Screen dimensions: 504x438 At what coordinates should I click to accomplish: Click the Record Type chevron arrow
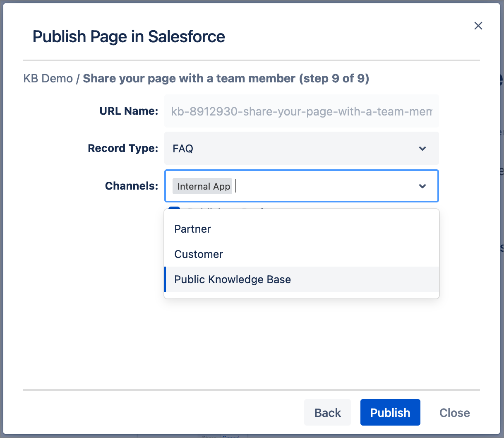pyautogui.click(x=422, y=149)
